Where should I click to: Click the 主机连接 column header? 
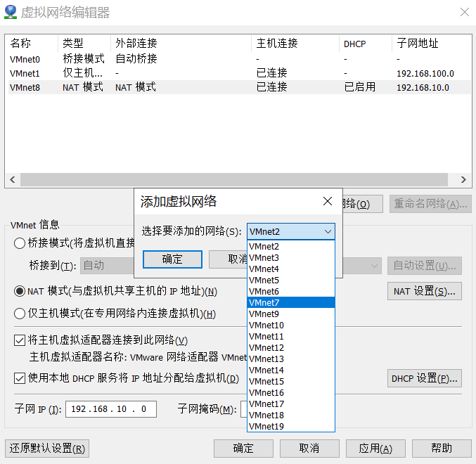click(x=295, y=44)
